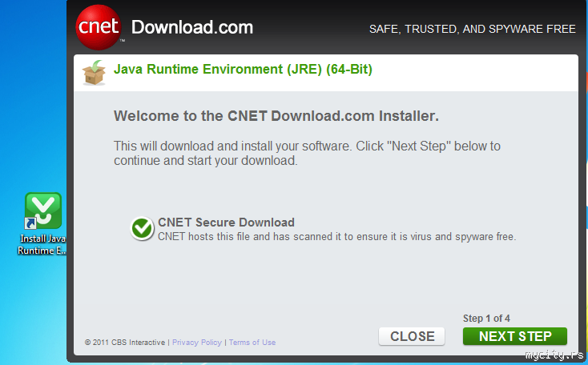This screenshot has height=365, width=588.
Task: Click 'Welcome to the CNET Download.com Installer.' text
Action: pyautogui.click(x=276, y=116)
